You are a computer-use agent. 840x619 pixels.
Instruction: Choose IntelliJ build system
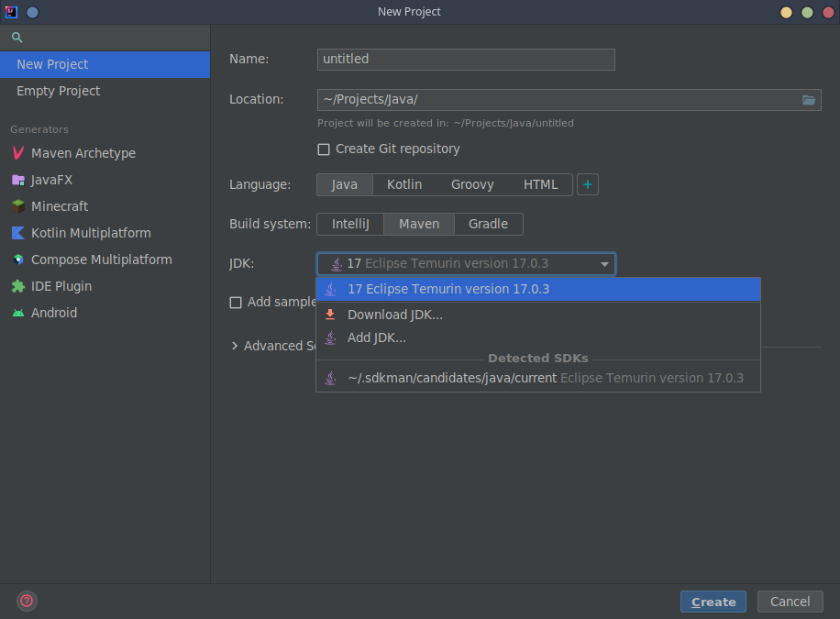tap(350, 224)
